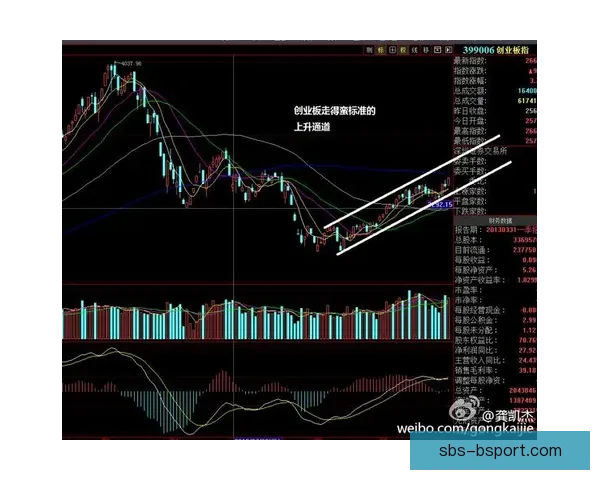The image size is (600, 480).
Task: Click the yellow 标 toolbar icon
Action: coord(381,50)
